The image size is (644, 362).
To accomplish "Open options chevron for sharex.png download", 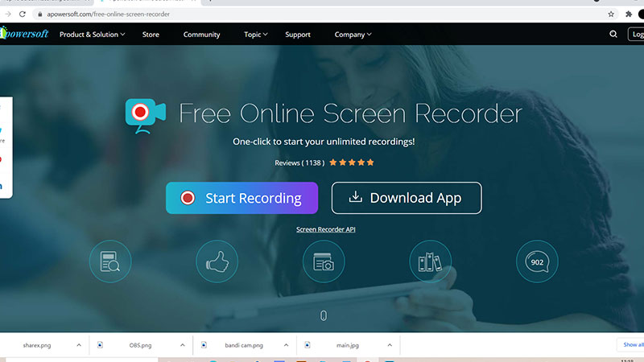I will click(x=79, y=345).
